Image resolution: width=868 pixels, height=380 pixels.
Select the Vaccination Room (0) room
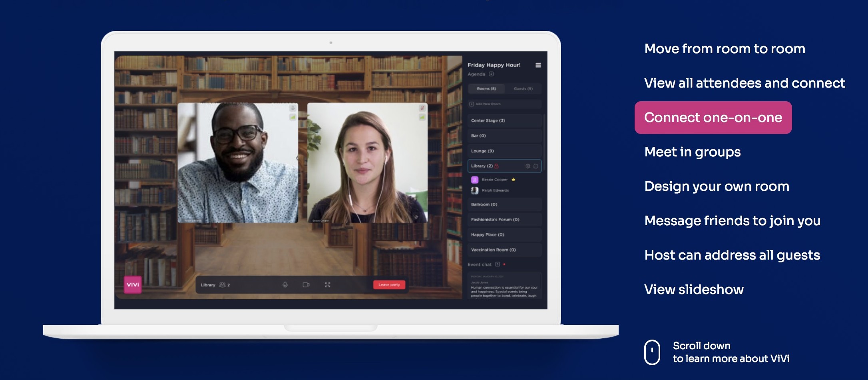[505, 250]
